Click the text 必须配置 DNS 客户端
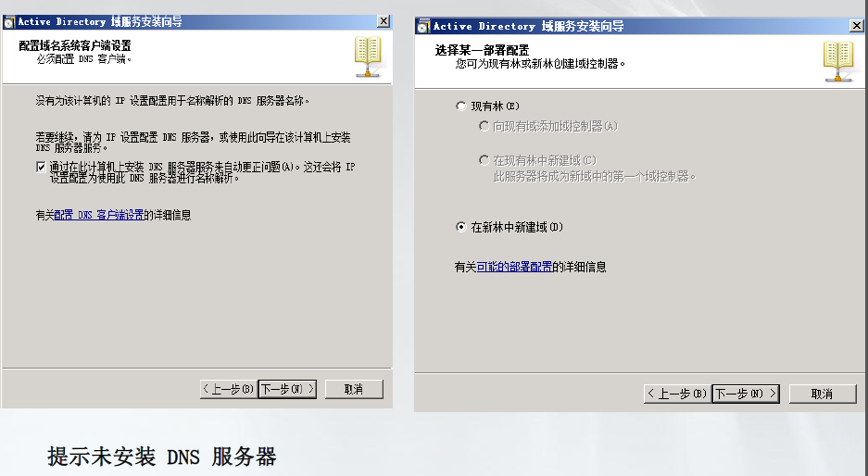This screenshot has height=476, width=868. point(84,58)
